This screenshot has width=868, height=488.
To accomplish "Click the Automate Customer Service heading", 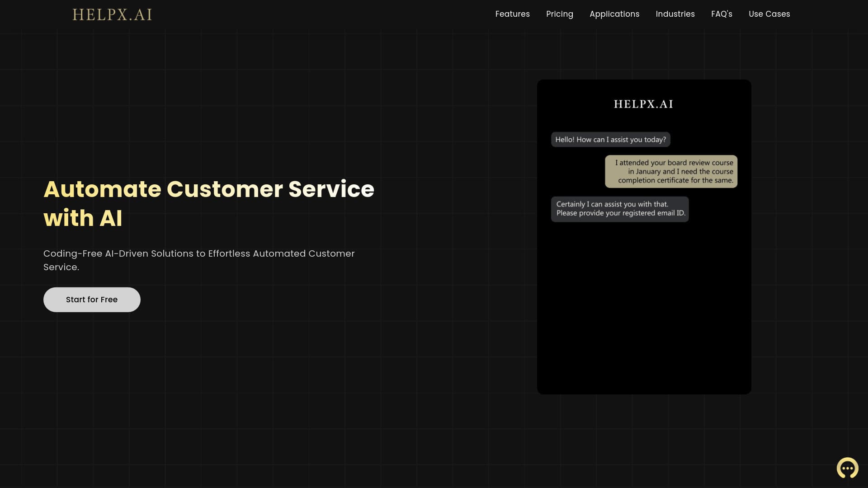I will (209, 203).
